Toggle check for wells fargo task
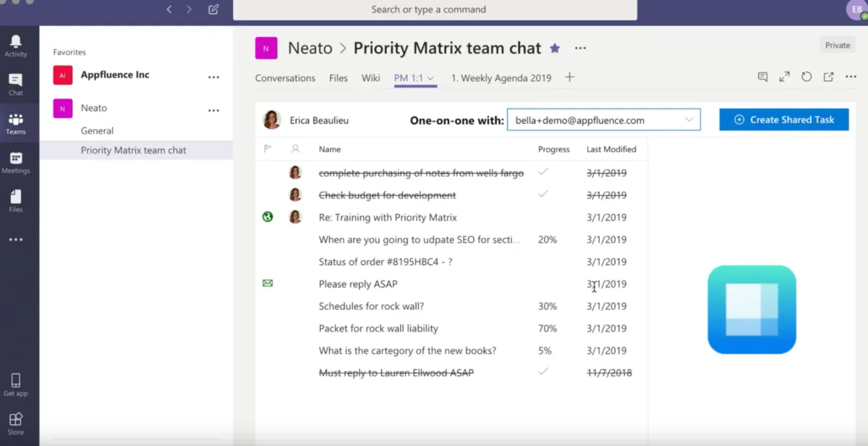 [543, 172]
